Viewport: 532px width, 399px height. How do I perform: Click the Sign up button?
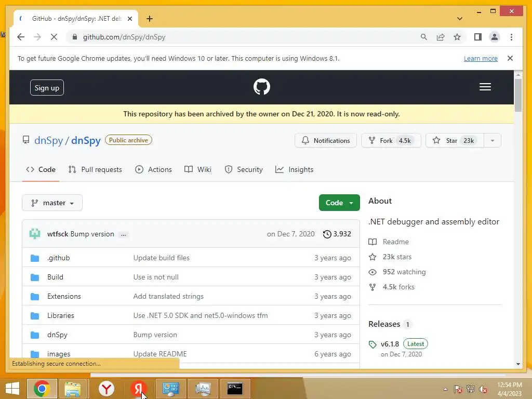47,87
